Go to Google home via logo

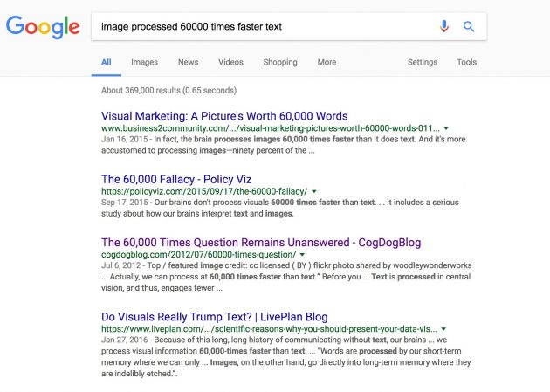[x=43, y=27]
